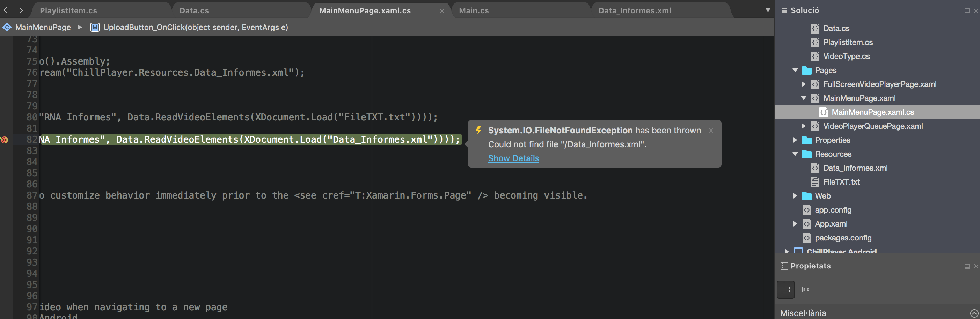Select the MainMenuPage.xaml.cs tab

click(365, 11)
